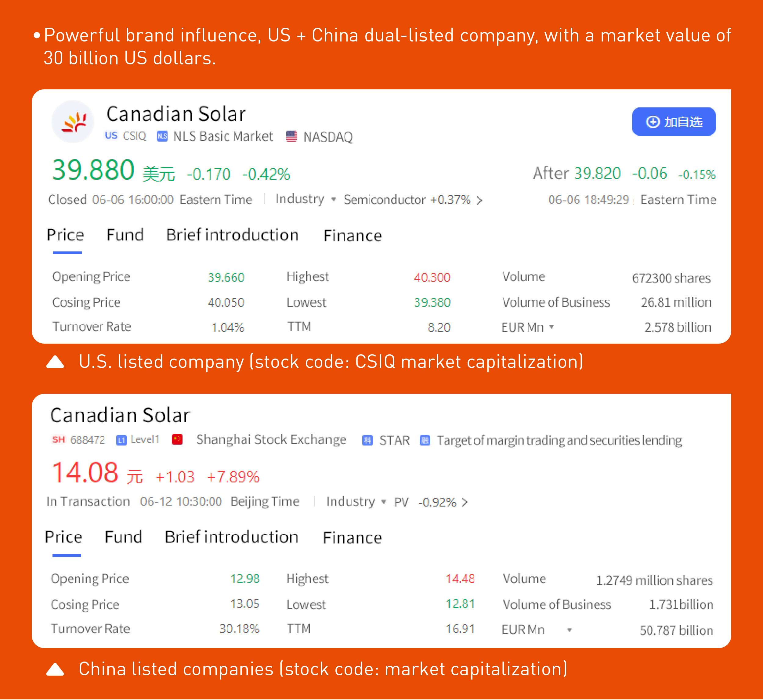The width and height of the screenshot is (763, 700).
Task: Click the China flag icon
Action: click(x=177, y=439)
